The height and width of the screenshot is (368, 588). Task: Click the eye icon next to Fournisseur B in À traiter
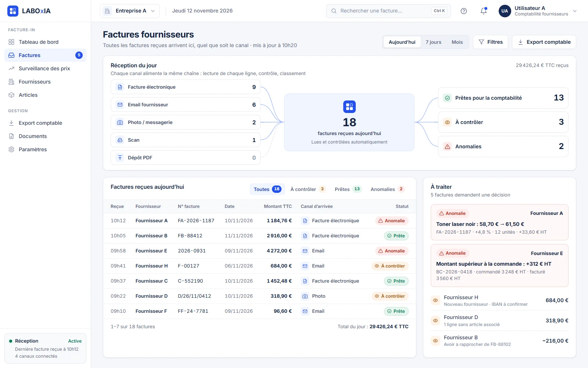435,341
